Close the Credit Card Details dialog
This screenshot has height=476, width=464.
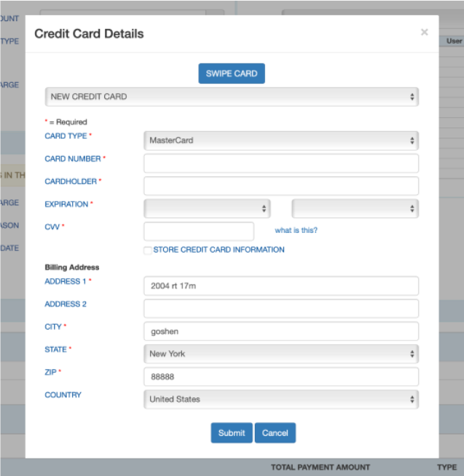pyautogui.click(x=424, y=33)
